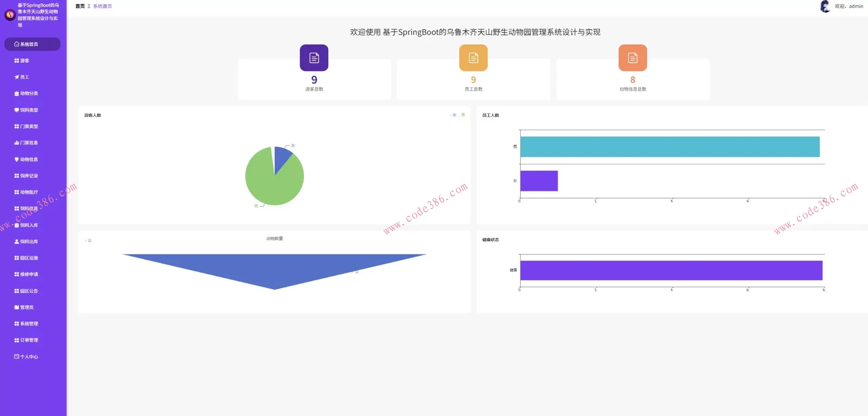Image resolution: width=868 pixels, height=416 pixels.
Task: Click the 欢迎, admin text in the header
Action: point(849,6)
